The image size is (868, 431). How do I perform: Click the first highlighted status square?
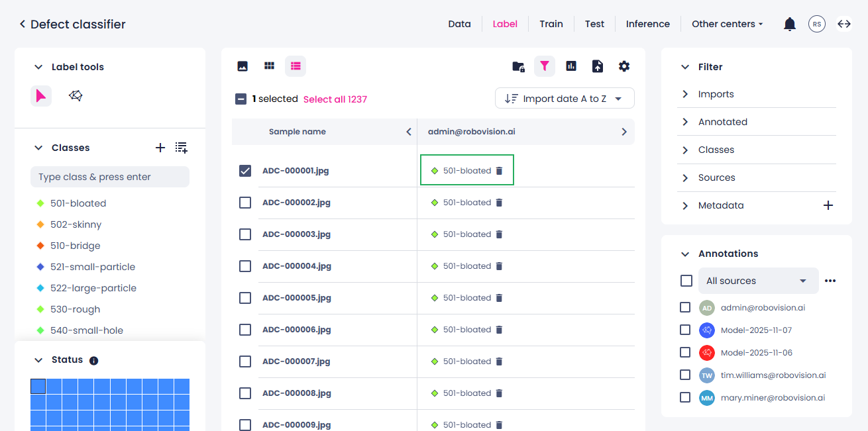38,386
